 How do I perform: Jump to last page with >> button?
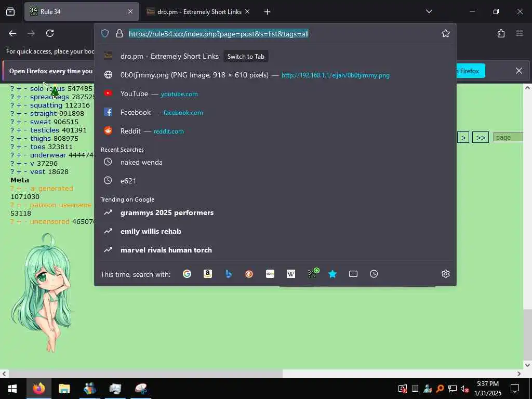click(481, 137)
